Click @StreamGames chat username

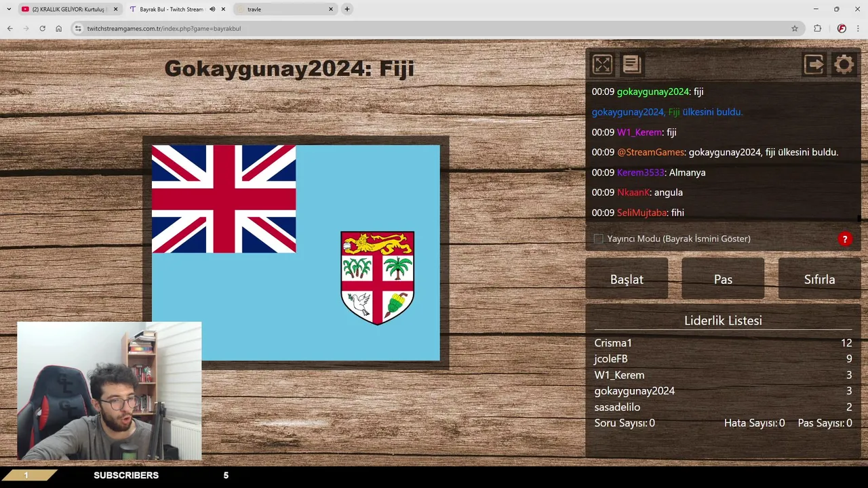pyautogui.click(x=651, y=152)
